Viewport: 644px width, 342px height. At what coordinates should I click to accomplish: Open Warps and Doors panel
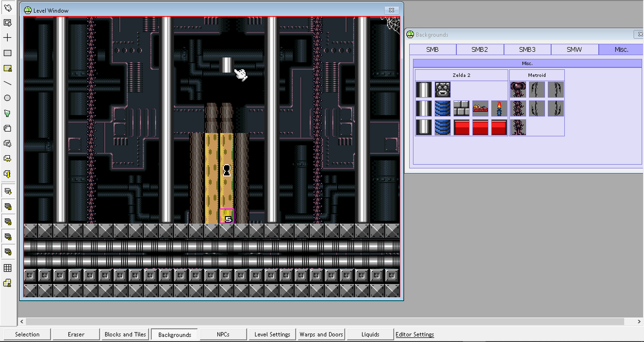pos(321,334)
